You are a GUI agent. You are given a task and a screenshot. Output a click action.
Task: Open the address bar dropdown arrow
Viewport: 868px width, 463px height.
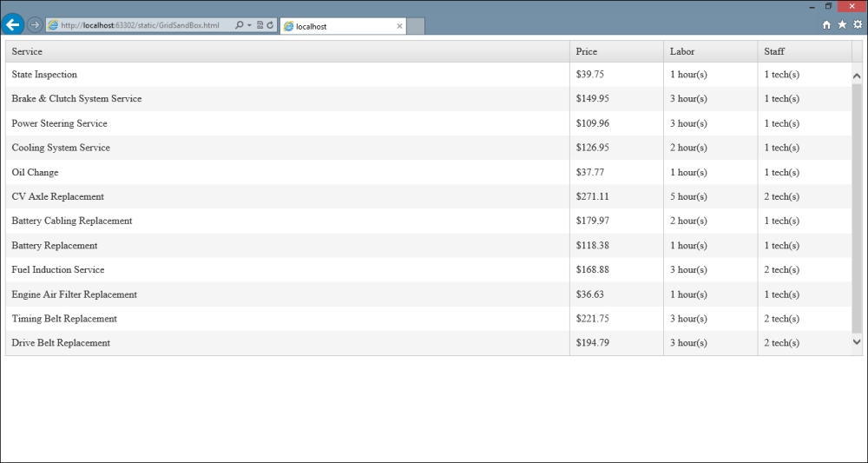tap(249, 25)
